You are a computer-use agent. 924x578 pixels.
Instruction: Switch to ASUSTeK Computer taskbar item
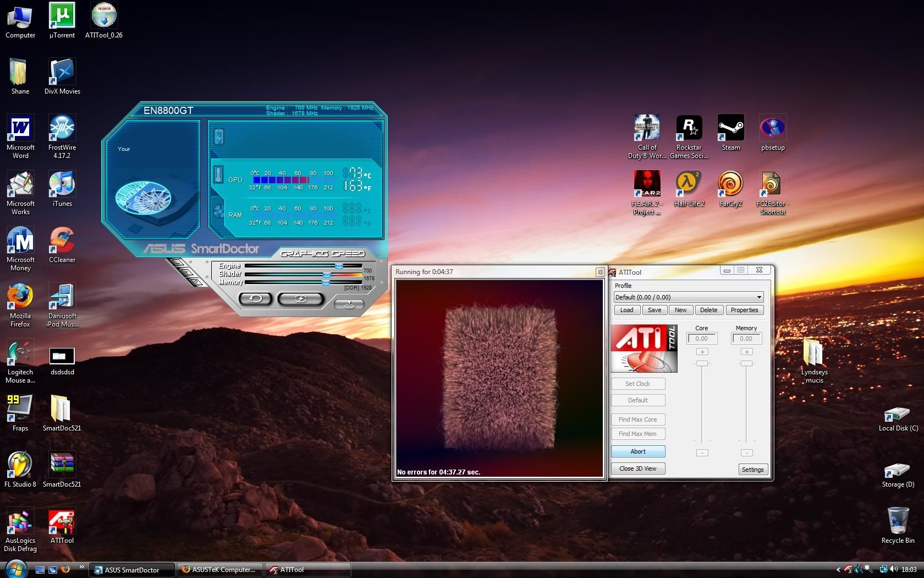(219, 570)
